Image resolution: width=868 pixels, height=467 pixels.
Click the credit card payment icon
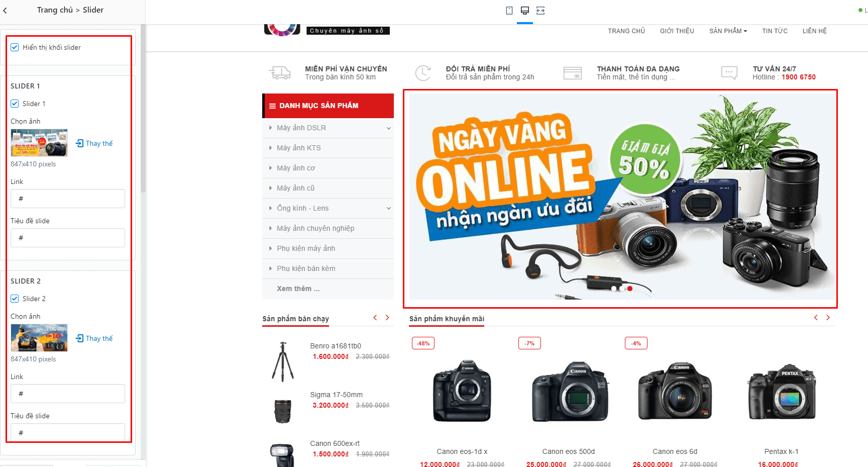573,73
